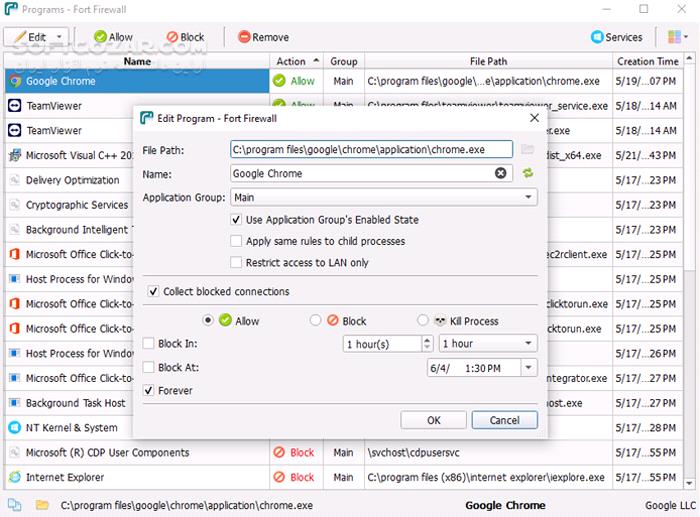Select the NT Kernel & System row name
The image size is (700, 517).
point(71,428)
